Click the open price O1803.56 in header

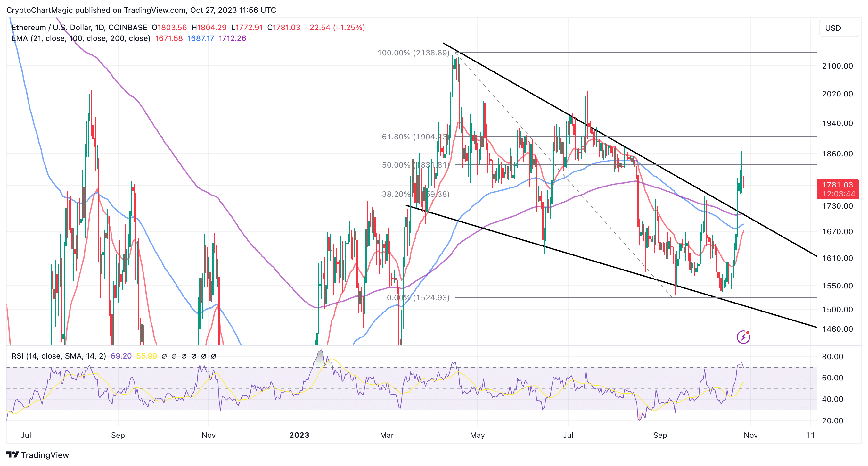pos(169,27)
